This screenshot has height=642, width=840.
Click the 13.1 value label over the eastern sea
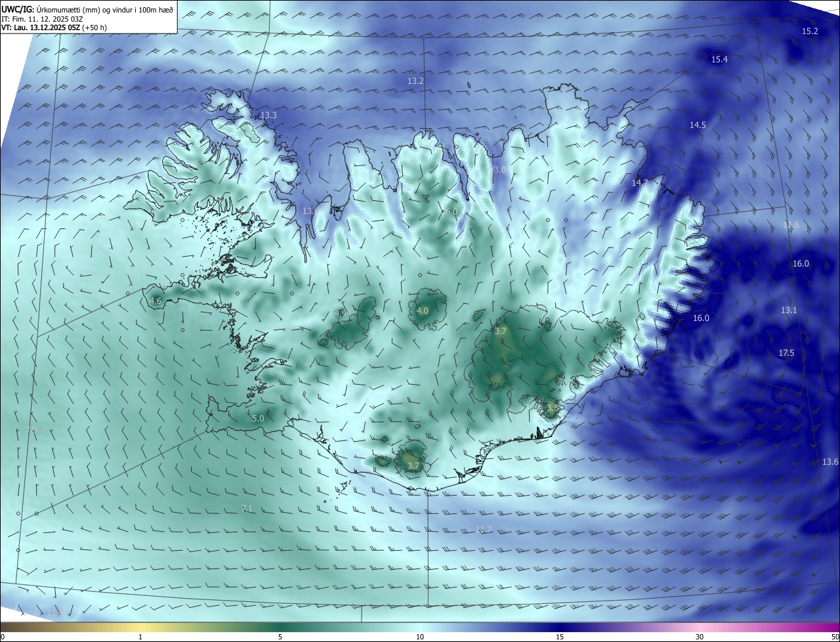pos(789,310)
